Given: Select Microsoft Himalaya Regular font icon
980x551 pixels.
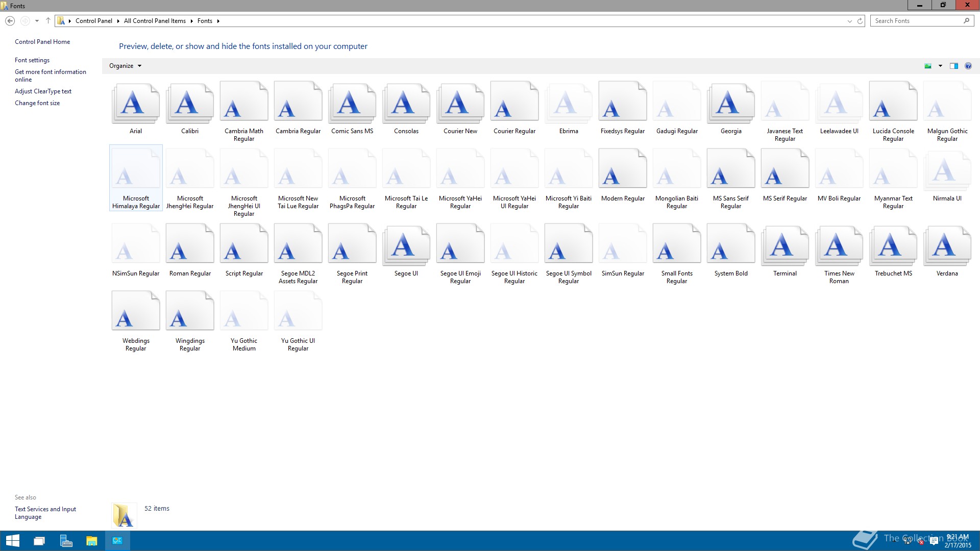Looking at the screenshot, I should (x=136, y=169).
